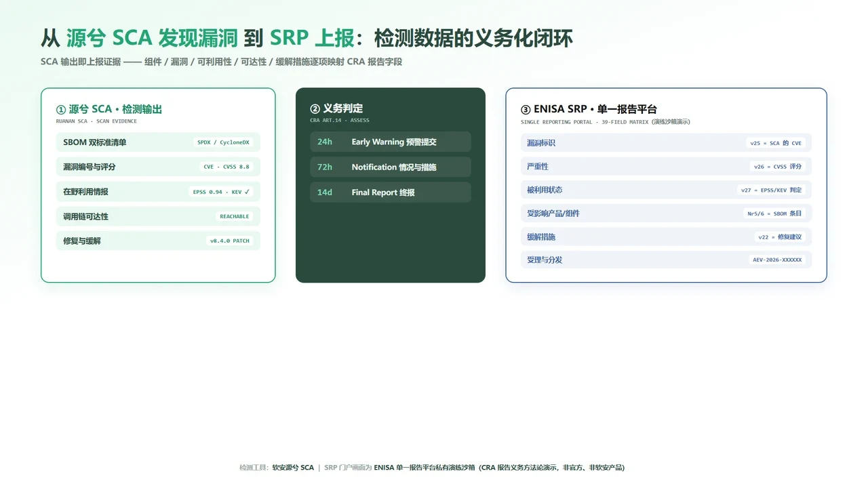868x488 pixels.
Task: Click the '受影响产品/组件' field label
Action: click(x=553, y=213)
